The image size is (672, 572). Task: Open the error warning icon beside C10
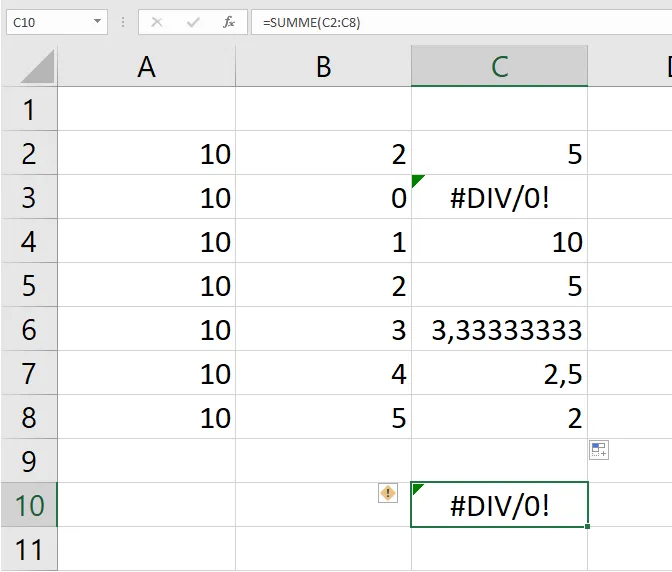[x=388, y=492]
